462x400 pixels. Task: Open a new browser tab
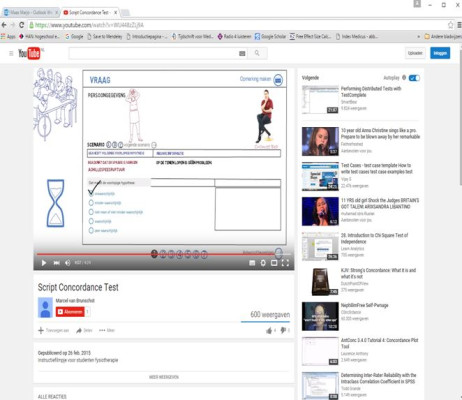coord(125,13)
